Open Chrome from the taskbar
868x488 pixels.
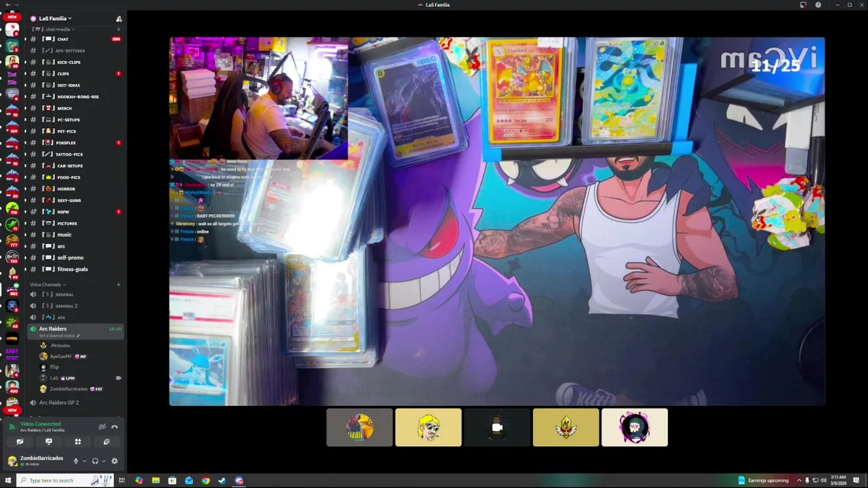click(205, 481)
